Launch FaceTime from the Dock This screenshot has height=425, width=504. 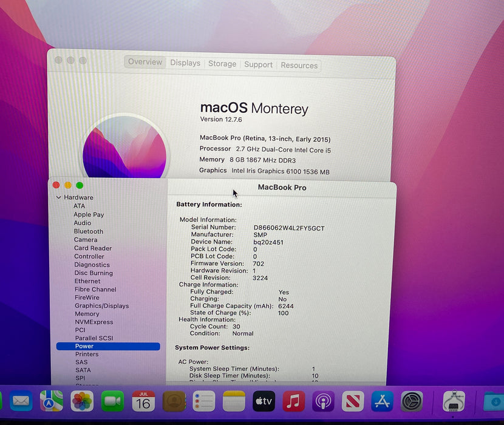112,401
